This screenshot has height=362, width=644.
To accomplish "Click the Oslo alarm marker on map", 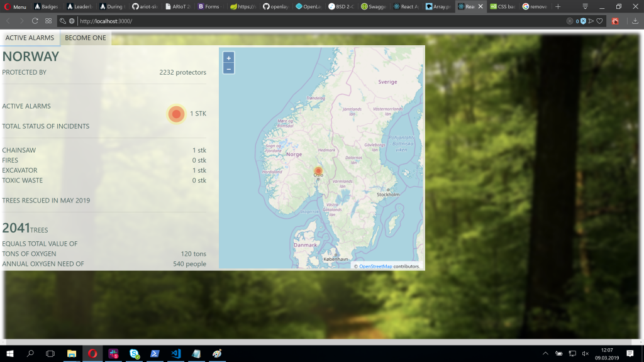I will pos(318,171).
